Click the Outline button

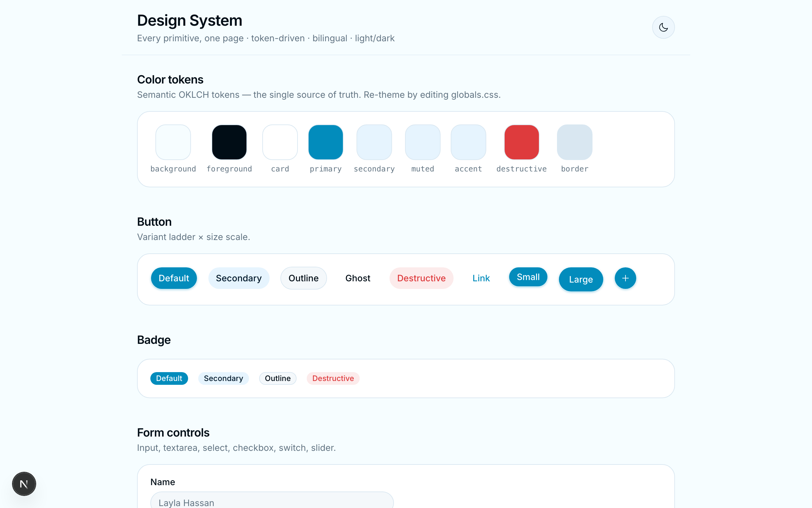point(303,278)
